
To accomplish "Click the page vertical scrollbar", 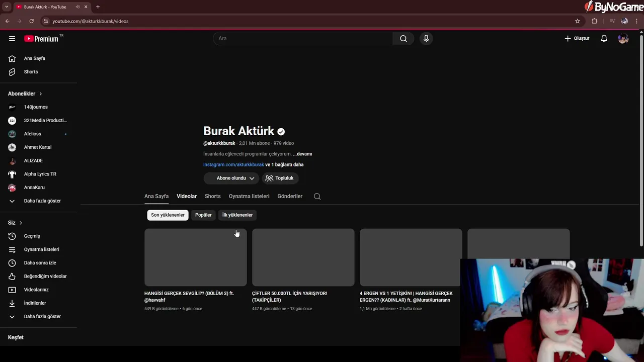I will tap(641, 141).
